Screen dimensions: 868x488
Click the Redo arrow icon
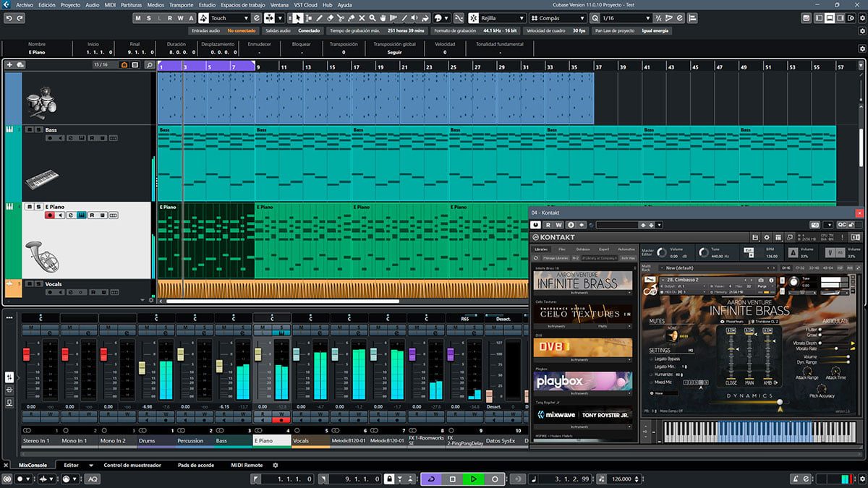[20, 19]
